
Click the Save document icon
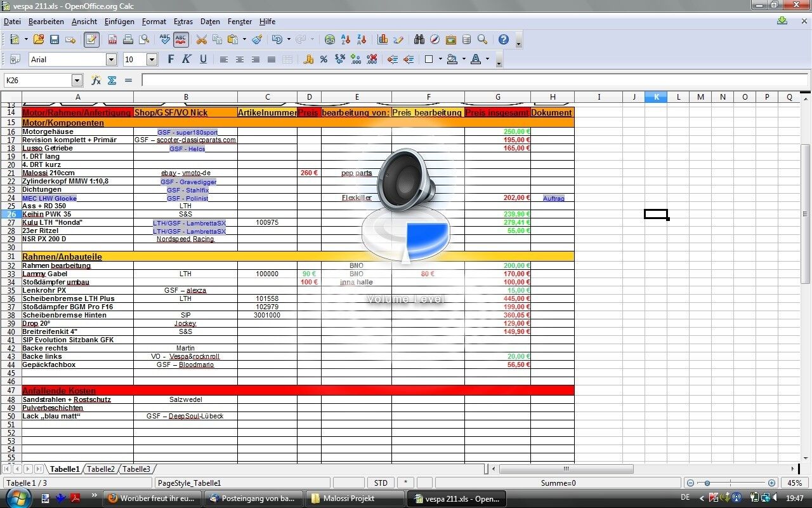pyautogui.click(x=55, y=39)
